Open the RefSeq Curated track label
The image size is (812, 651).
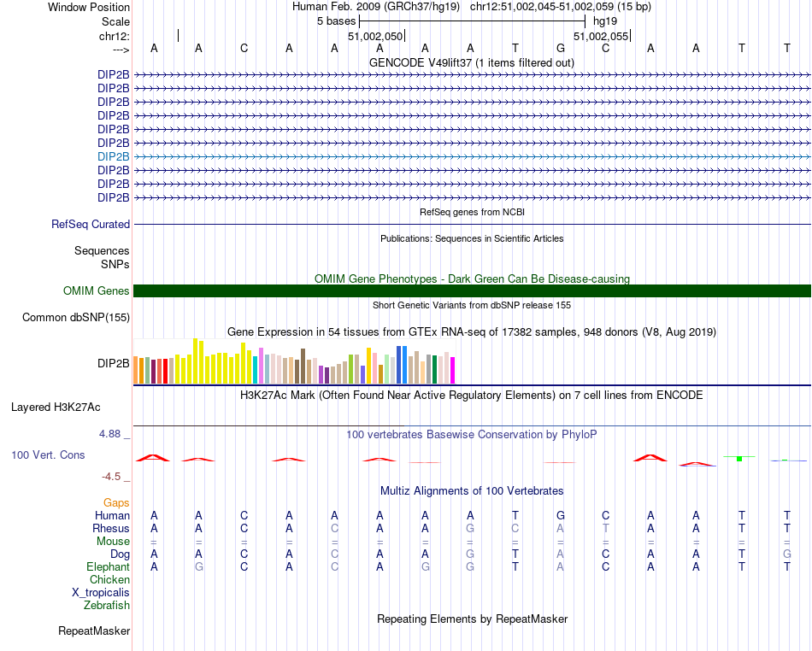pos(90,224)
